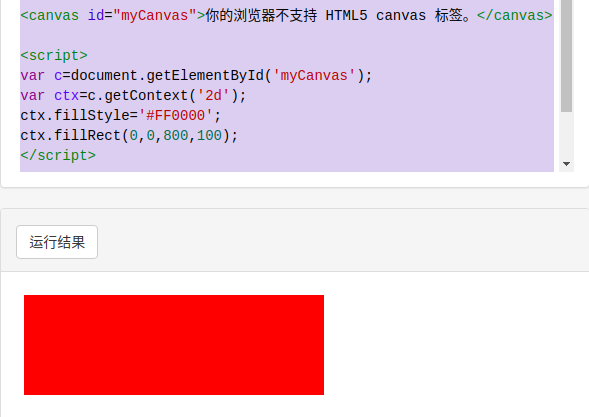The height and width of the screenshot is (417, 589).
Task: Click the "myCanvas" id attribute value
Action: (154, 15)
